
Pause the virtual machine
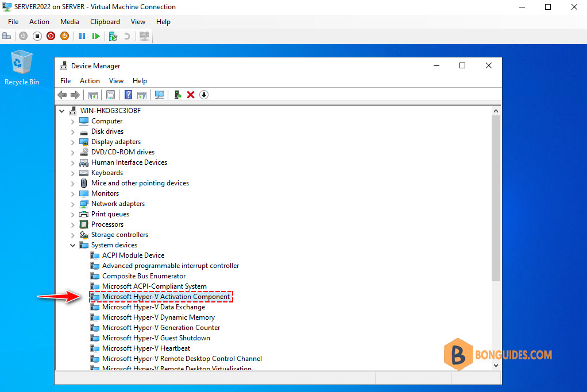pyautogui.click(x=82, y=36)
